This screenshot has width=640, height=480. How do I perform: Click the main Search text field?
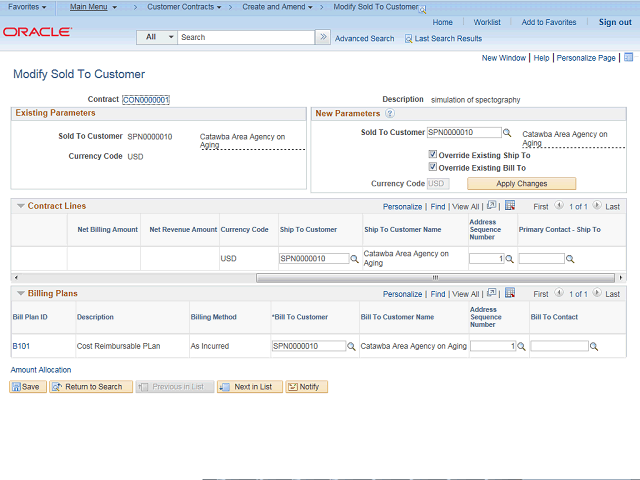coord(246,37)
